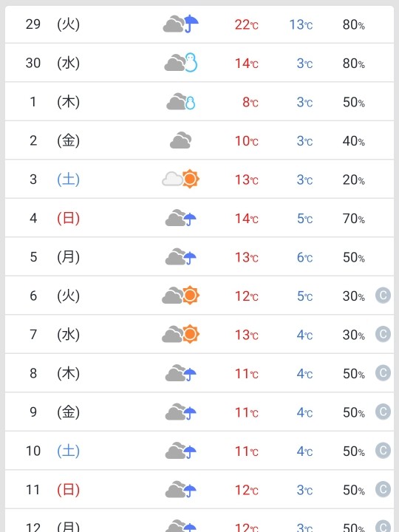Tap the cloudy snow icon for day 1 (木)

tap(181, 101)
